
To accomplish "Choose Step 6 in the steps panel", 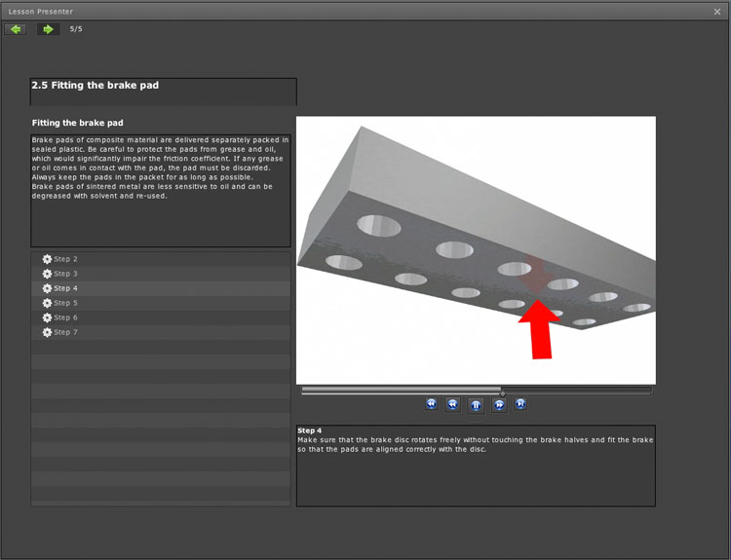I will tap(65, 317).
